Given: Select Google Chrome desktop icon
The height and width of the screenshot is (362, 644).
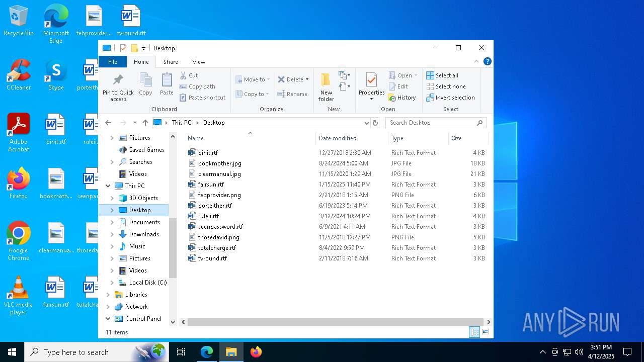Looking at the screenshot, I should click(x=19, y=241).
